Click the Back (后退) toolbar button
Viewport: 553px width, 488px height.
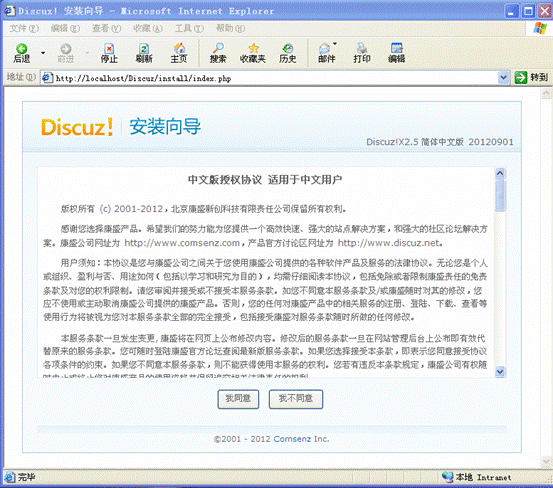[x=22, y=54]
